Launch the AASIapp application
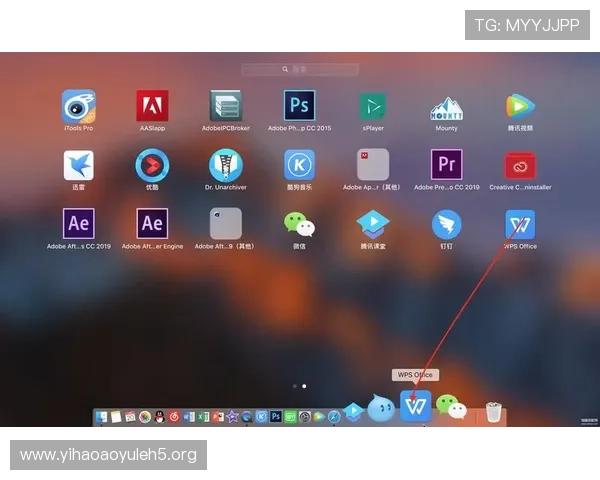The height and width of the screenshot is (480, 600). tap(152, 106)
